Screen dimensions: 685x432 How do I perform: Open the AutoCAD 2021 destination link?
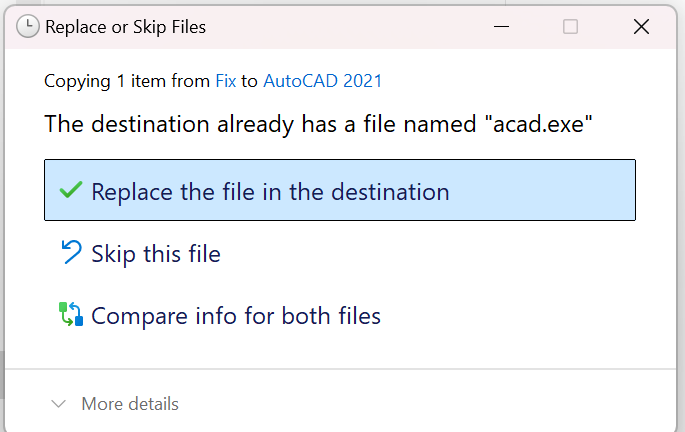point(323,81)
